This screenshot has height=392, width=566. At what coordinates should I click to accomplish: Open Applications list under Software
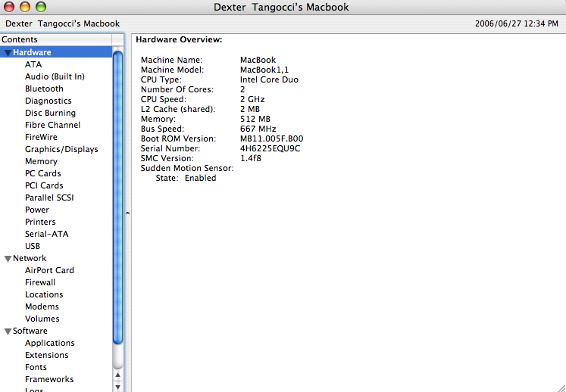coord(50,343)
